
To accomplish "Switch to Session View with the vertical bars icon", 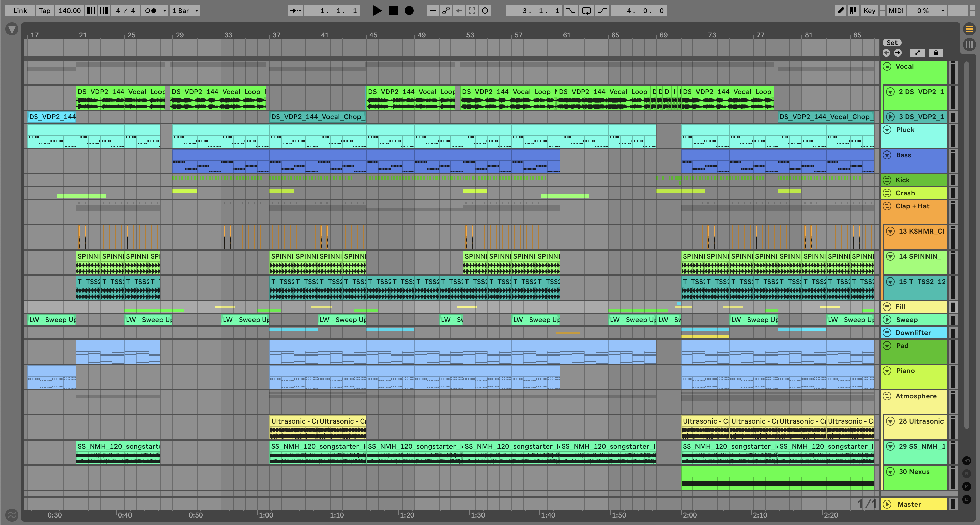I will click(969, 45).
